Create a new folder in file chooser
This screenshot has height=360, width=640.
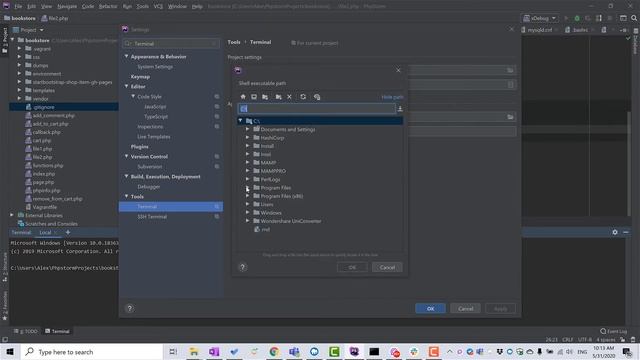(x=278, y=97)
